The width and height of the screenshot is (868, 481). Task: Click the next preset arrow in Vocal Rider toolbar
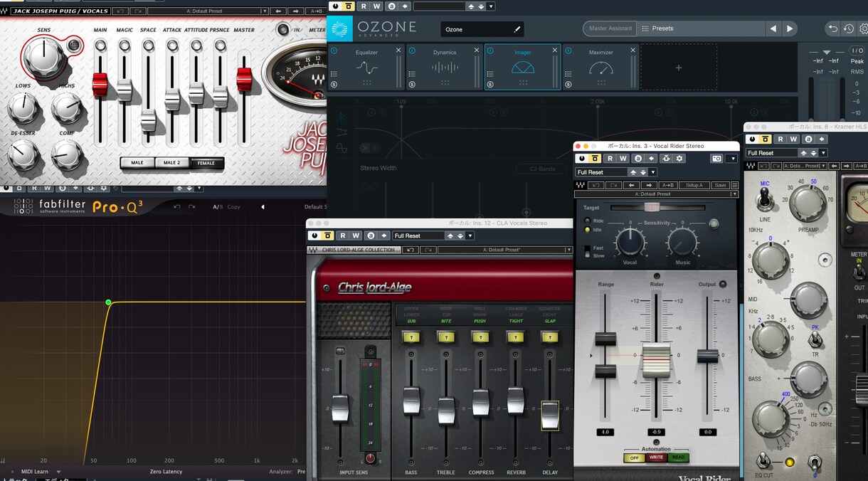650,185
